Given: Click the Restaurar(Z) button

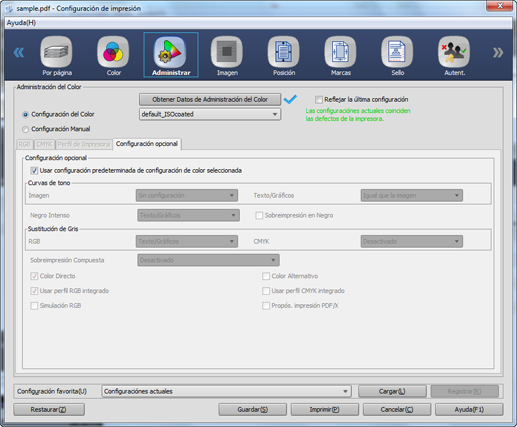Looking at the screenshot, I should coord(49,409).
